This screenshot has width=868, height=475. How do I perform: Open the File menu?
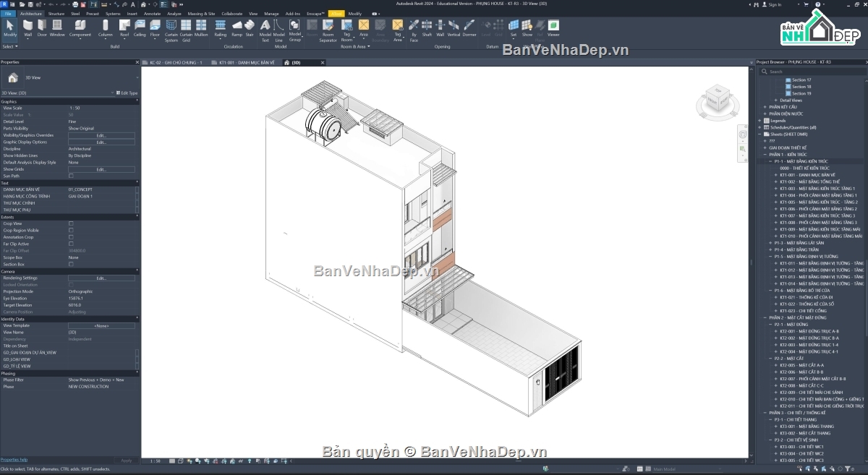8,14
